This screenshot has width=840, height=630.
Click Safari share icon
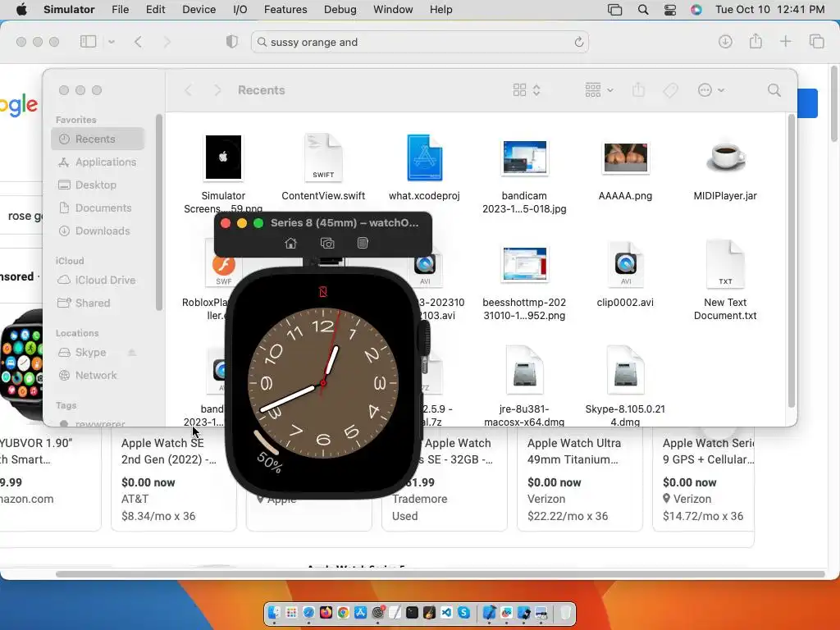[x=756, y=41]
